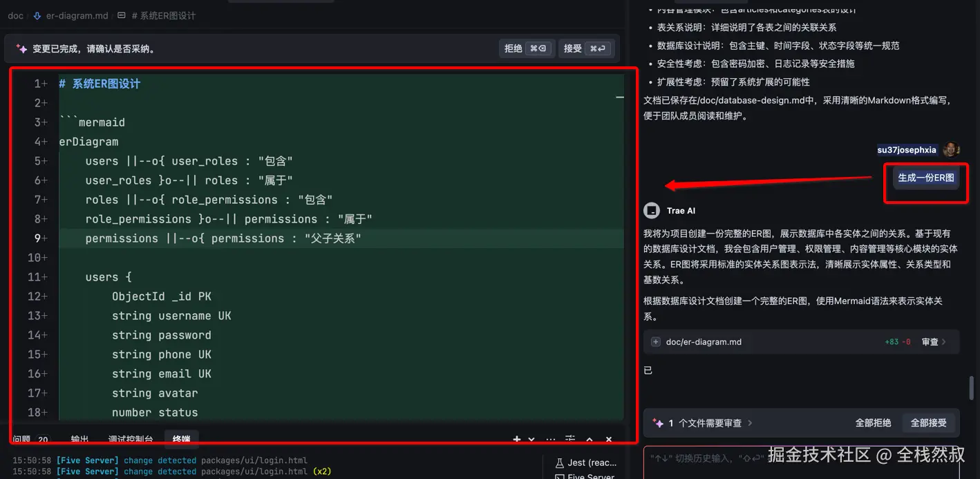This screenshot has height=479, width=980.
Task: Click the line role_permissions }o--|| permissions
Action: tap(229, 219)
